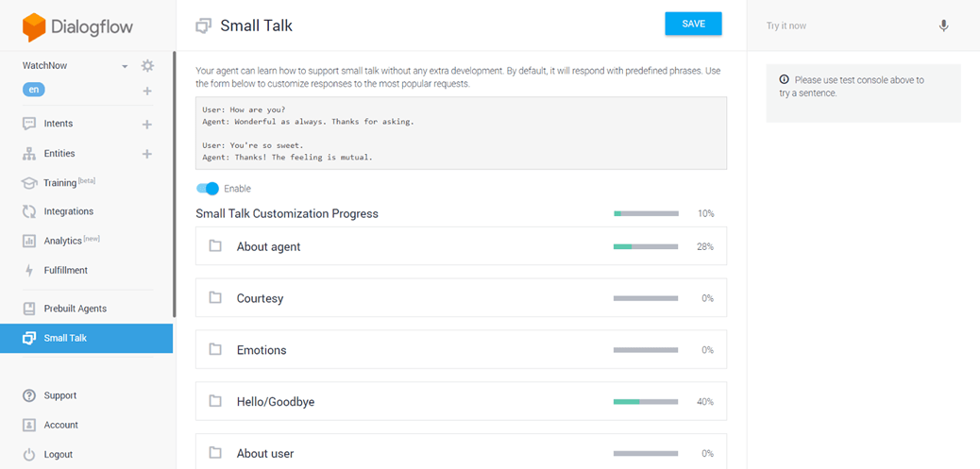This screenshot has width=980, height=469.
Task: Click the plus icon next to Entities
Action: [147, 154]
